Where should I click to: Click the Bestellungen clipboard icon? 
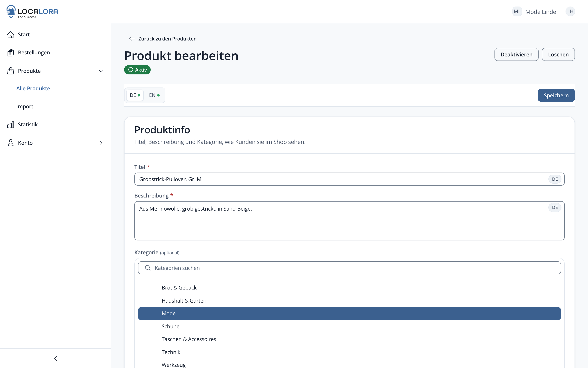10,53
